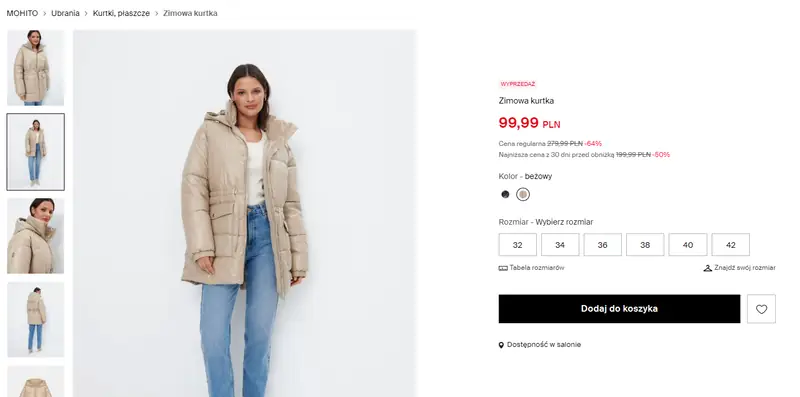Go to MOHITO breadcrumb home
Viewport: 800px width, 397px height.
[x=22, y=13]
